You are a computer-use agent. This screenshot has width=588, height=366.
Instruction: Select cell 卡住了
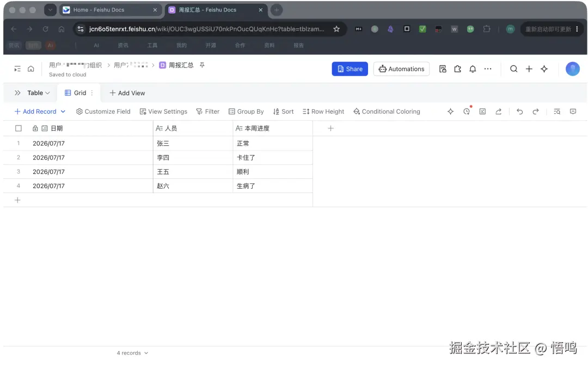point(273,158)
